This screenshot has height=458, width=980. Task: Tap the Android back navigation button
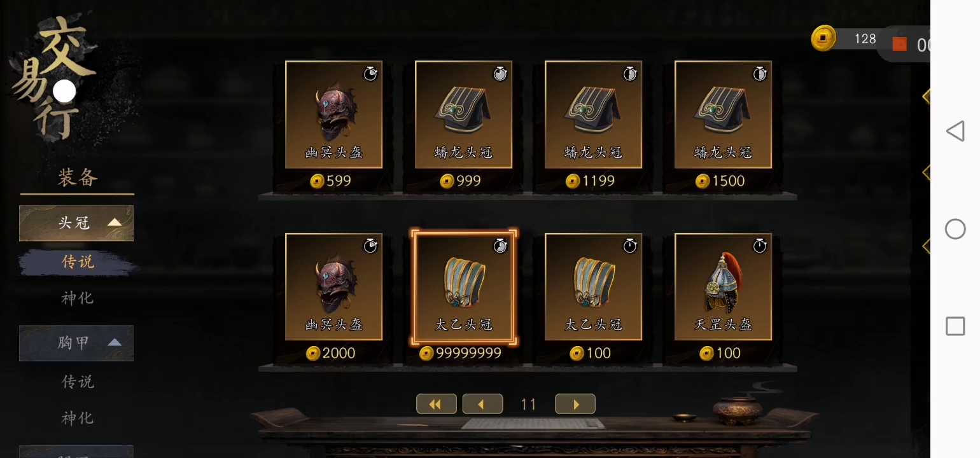(955, 131)
